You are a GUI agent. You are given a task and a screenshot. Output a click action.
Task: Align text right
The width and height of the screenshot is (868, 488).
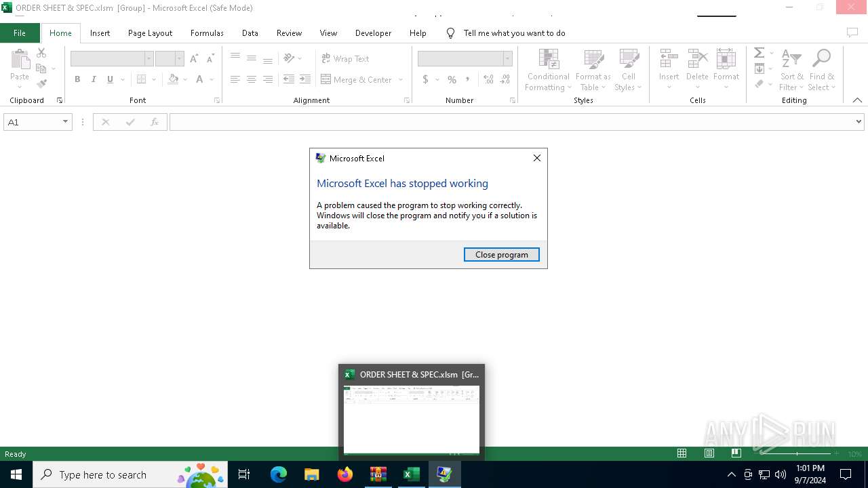(x=268, y=79)
